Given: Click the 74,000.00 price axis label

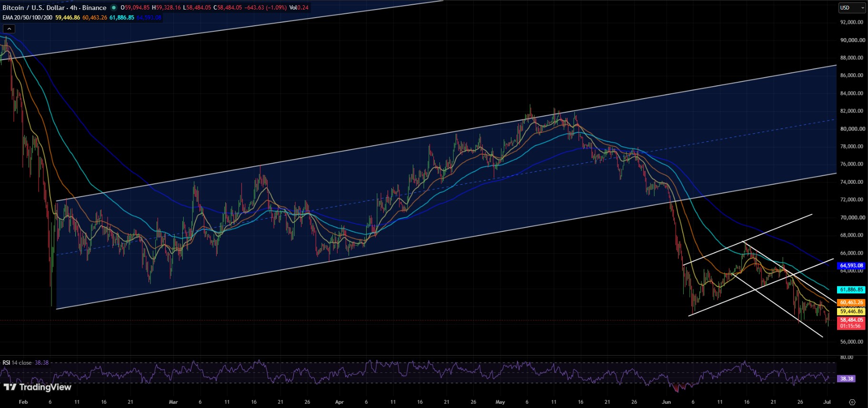Looking at the screenshot, I should pyautogui.click(x=852, y=182).
